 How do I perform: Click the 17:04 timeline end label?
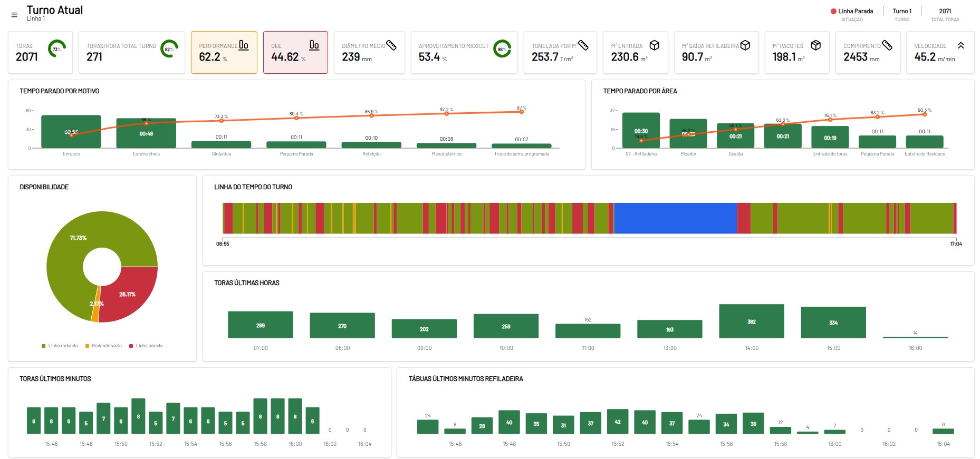956,244
